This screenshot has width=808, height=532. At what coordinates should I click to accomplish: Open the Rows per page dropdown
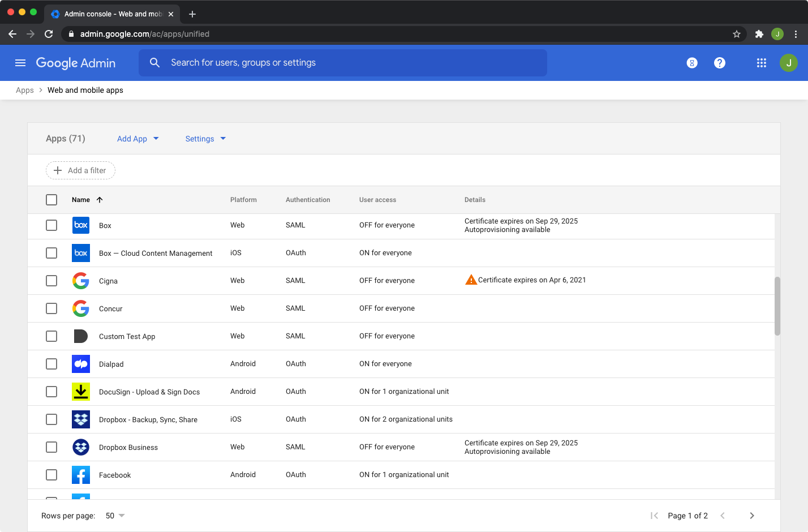tap(115, 516)
